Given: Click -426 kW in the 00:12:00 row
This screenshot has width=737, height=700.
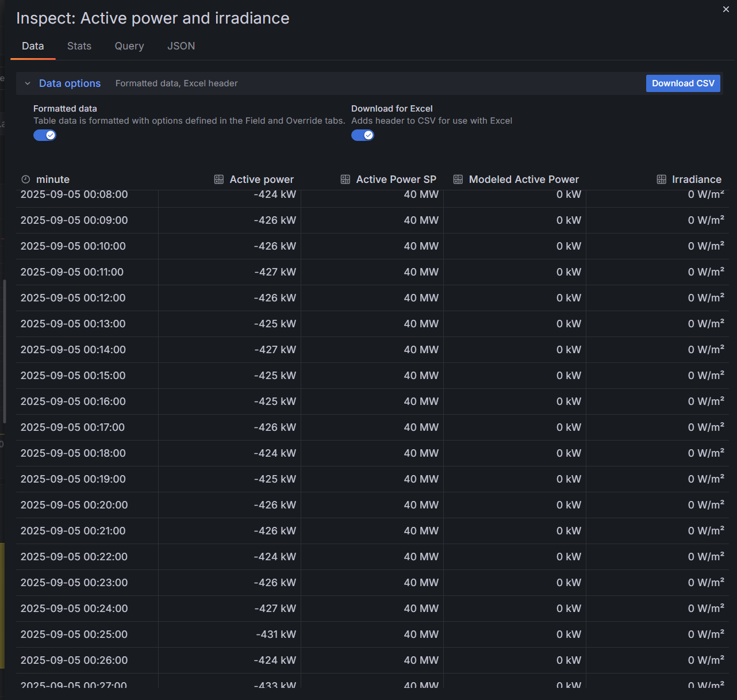Looking at the screenshot, I should (275, 298).
